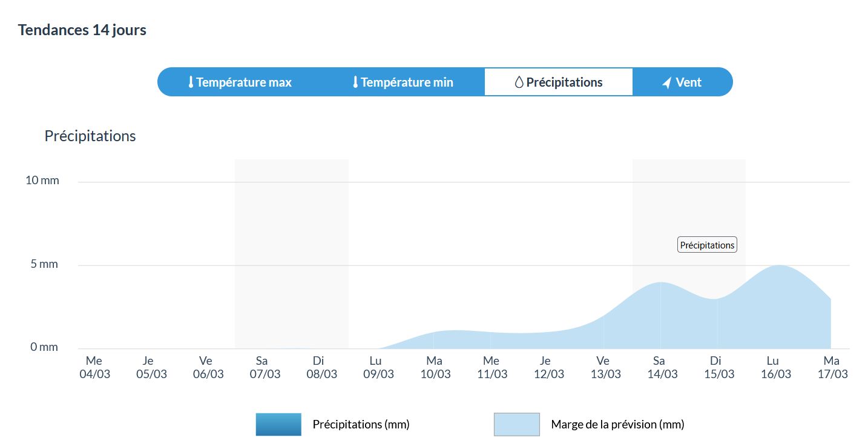Click the Me 04/03 date label
The height and width of the screenshot is (446, 868).
click(94, 368)
